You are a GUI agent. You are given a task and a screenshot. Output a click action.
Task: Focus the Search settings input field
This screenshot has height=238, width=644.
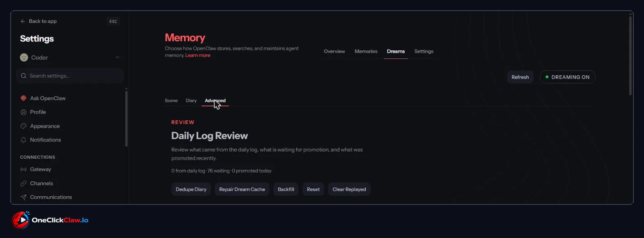click(x=70, y=76)
